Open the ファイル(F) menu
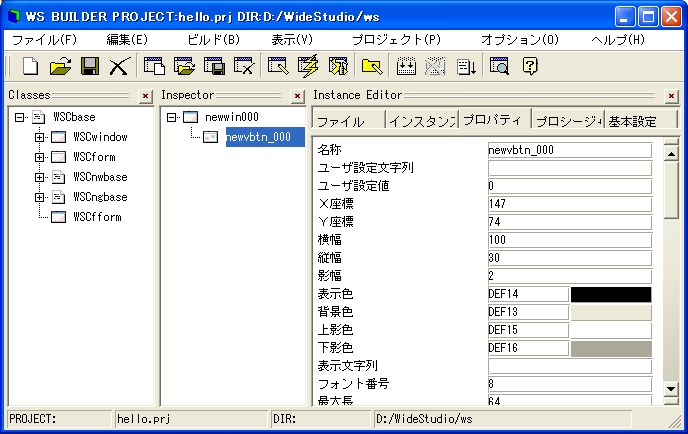Screen dimensions: 688x434 pos(44,40)
